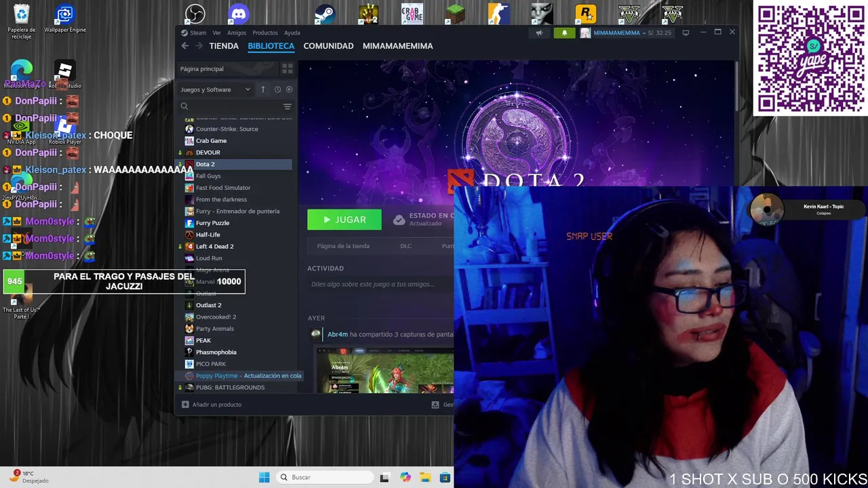Open the Steam desktop shortcut icon
Image resolution: width=868 pixels, height=488 pixels.
point(325,14)
